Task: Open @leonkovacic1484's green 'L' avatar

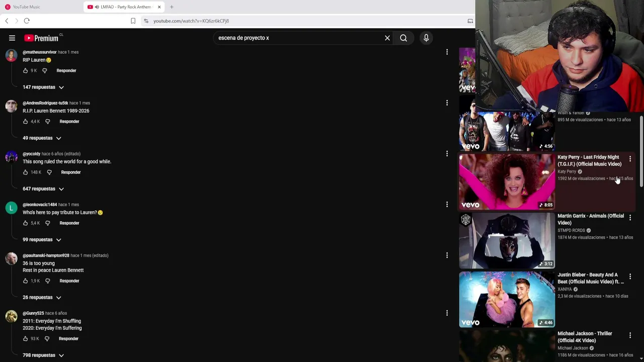Action: 11,207
